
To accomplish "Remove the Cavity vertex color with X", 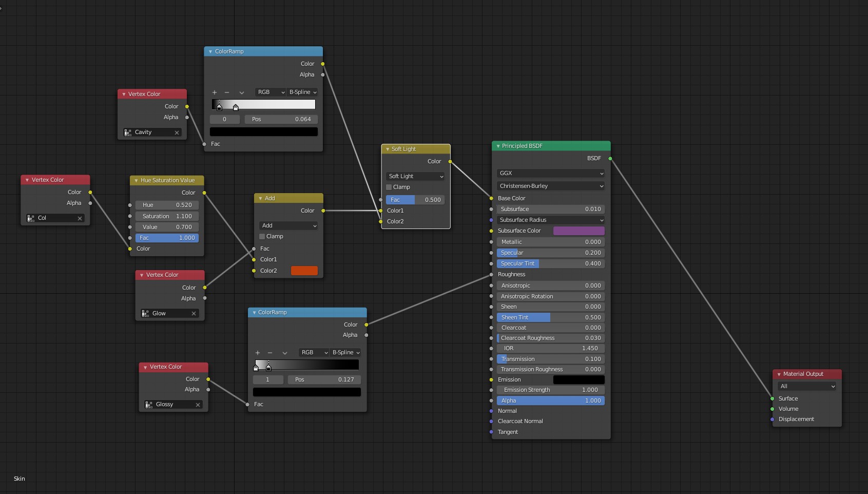I will click(177, 132).
